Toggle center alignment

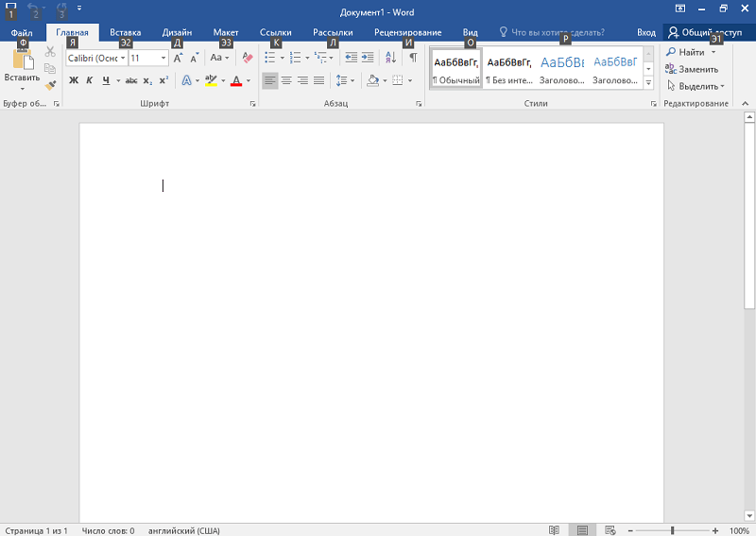pyautogui.click(x=286, y=80)
